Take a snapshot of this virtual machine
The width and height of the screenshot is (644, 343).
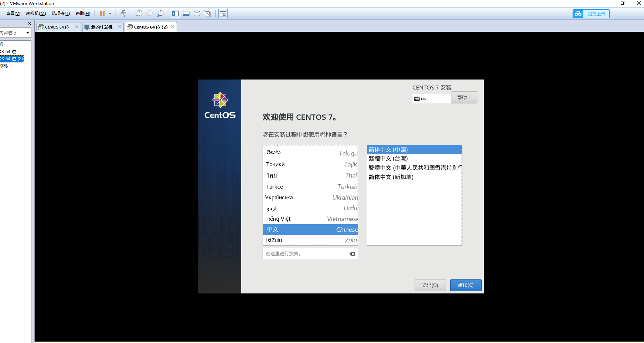[139, 14]
